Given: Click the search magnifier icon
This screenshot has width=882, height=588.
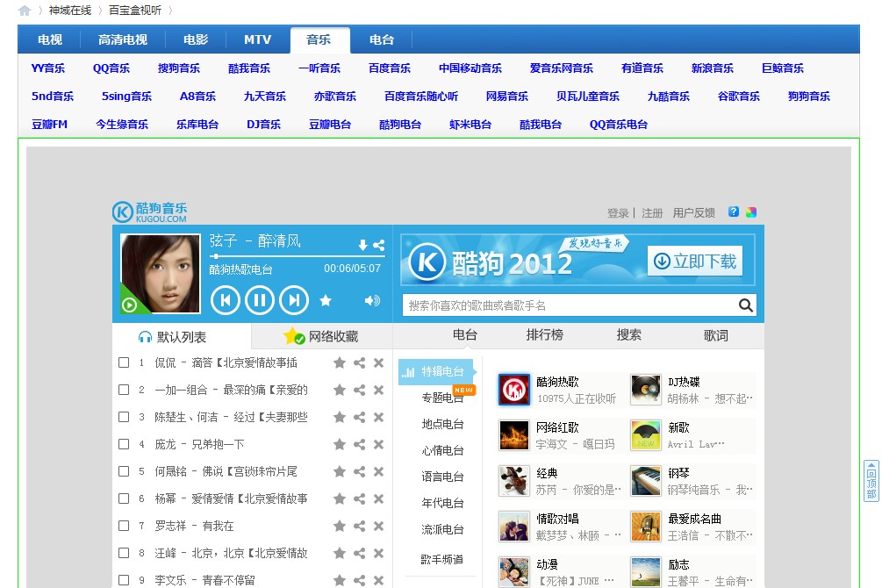Looking at the screenshot, I should point(745,305).
